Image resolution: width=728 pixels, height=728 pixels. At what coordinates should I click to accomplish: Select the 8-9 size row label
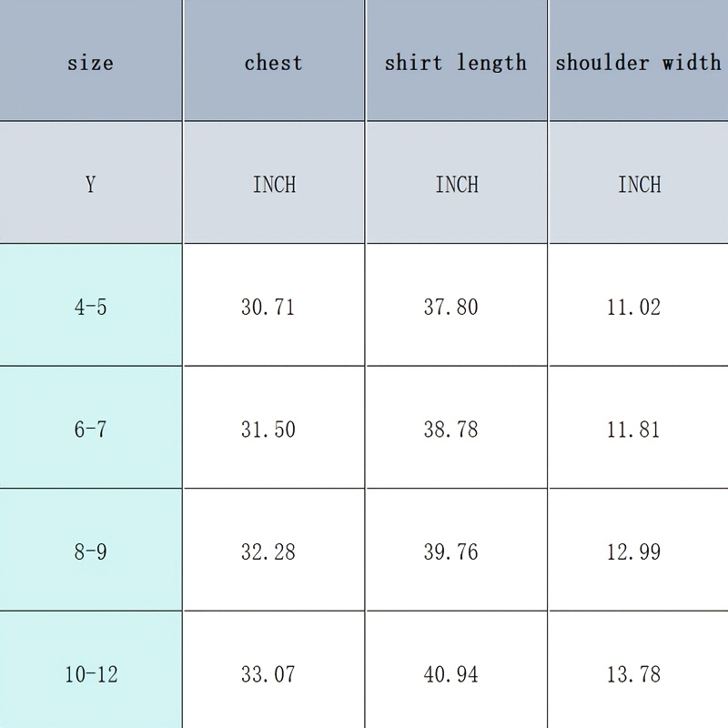point(90,550)
